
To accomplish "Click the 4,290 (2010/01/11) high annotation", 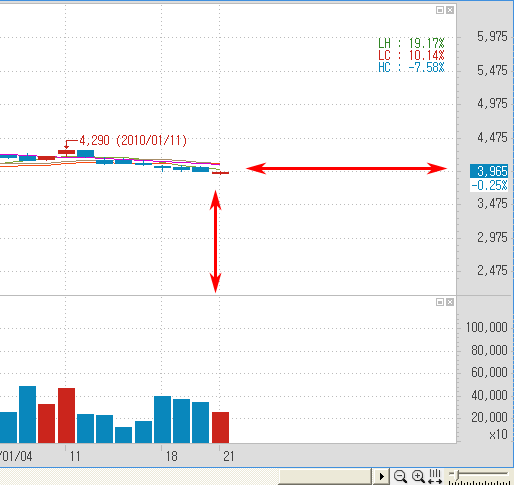I will tap(133, 140).
